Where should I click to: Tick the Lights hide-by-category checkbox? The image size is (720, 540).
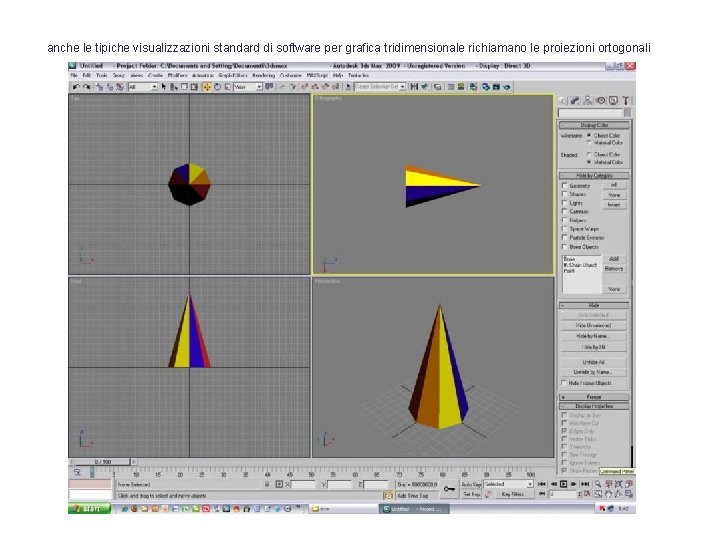[564, 203]
